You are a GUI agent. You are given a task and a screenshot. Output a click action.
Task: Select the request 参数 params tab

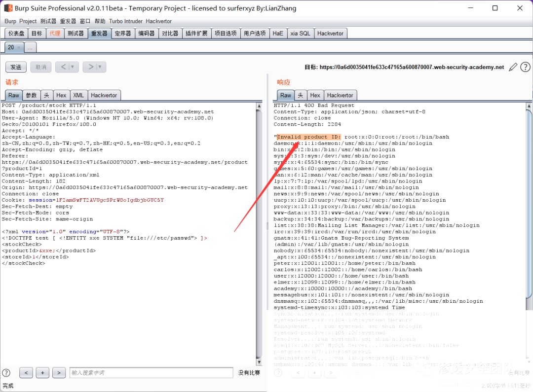(x=31, y=95)
